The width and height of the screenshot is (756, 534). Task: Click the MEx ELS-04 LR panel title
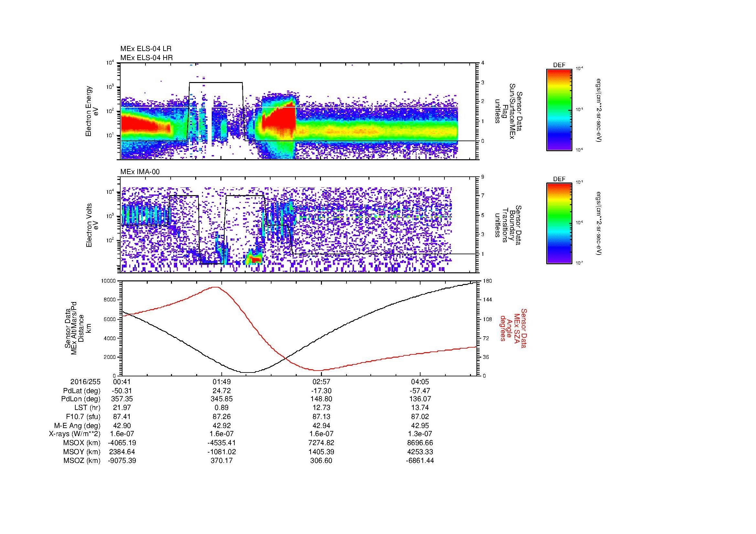(146, 49)
